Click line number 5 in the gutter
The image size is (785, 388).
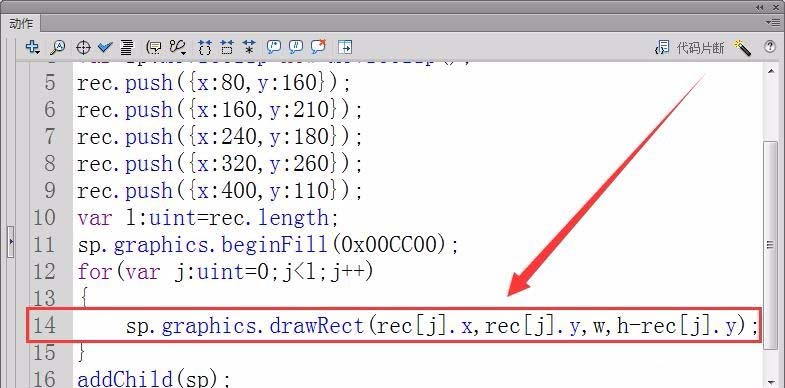click(50, 83)
